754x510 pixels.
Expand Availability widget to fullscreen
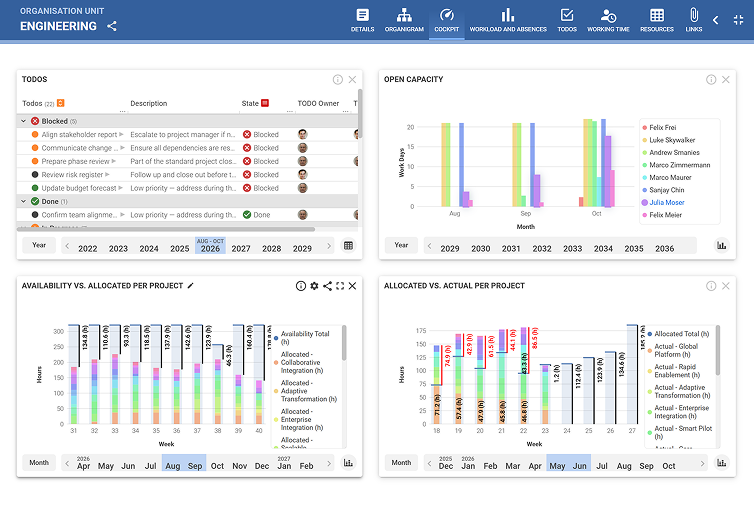(340, 286)
